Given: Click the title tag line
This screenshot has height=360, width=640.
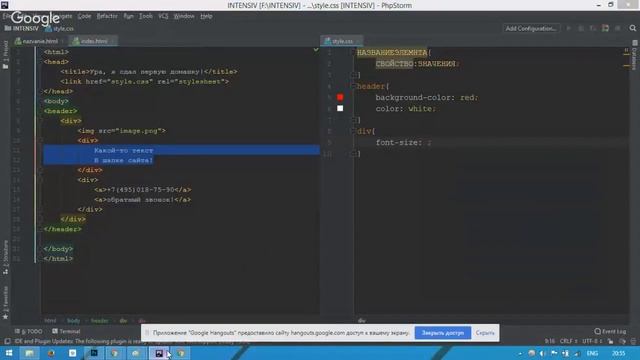Looking at the screenshot, I should [149, 72].
